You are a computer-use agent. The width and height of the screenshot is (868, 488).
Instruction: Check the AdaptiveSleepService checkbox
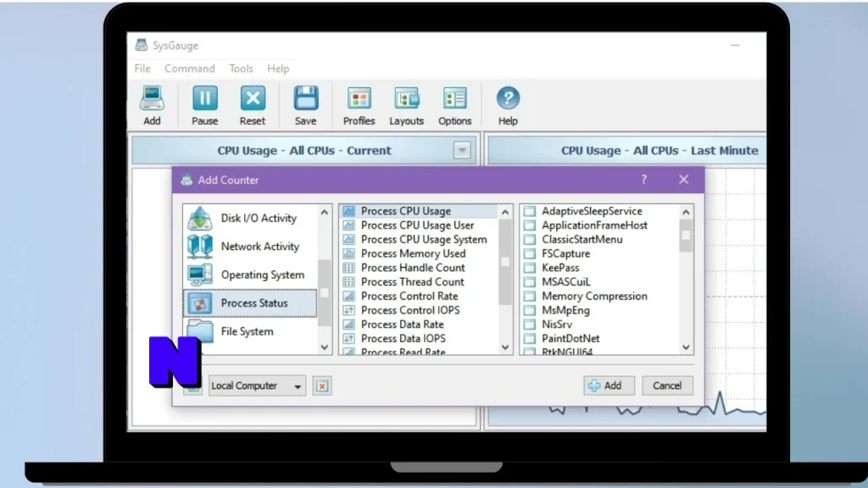(530, 211)
